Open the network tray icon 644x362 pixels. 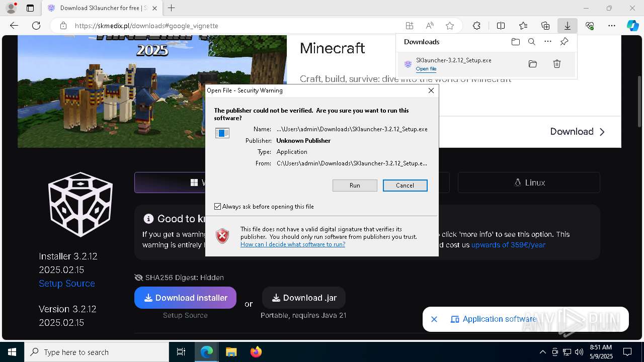pyautogui.click(x=567, y=352)
